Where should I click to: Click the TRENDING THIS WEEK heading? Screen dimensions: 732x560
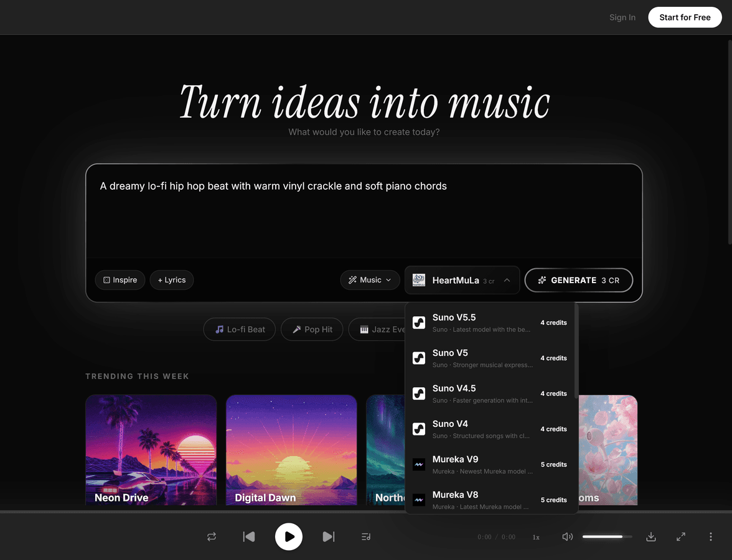(137, 376)
